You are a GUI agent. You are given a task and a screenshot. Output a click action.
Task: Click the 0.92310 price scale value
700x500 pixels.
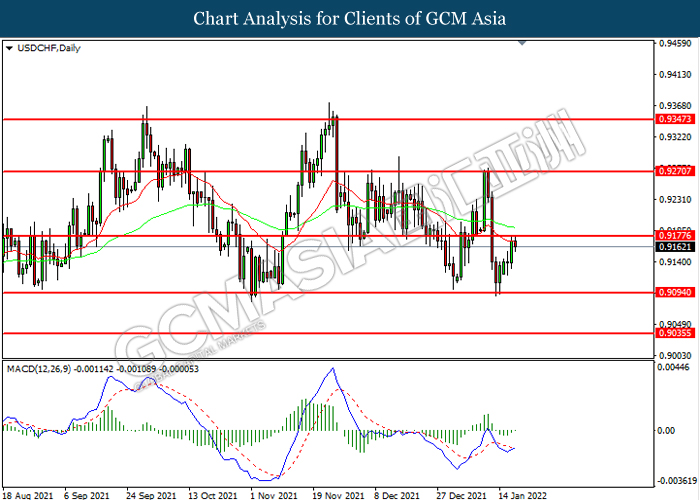click(676, 199)
